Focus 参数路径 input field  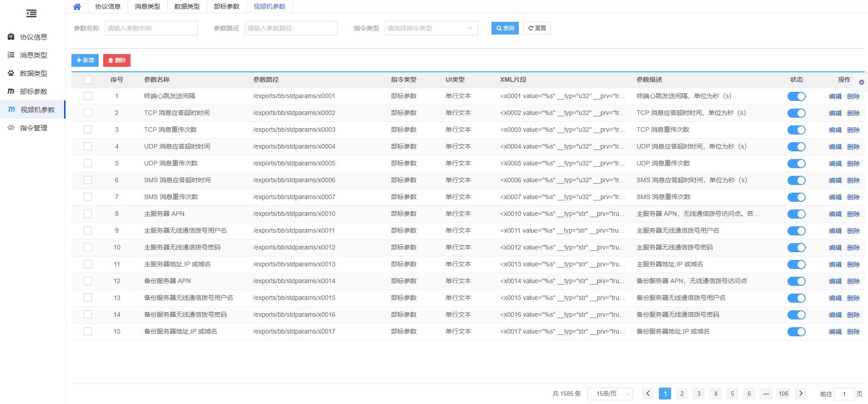(x=291, y=28)
